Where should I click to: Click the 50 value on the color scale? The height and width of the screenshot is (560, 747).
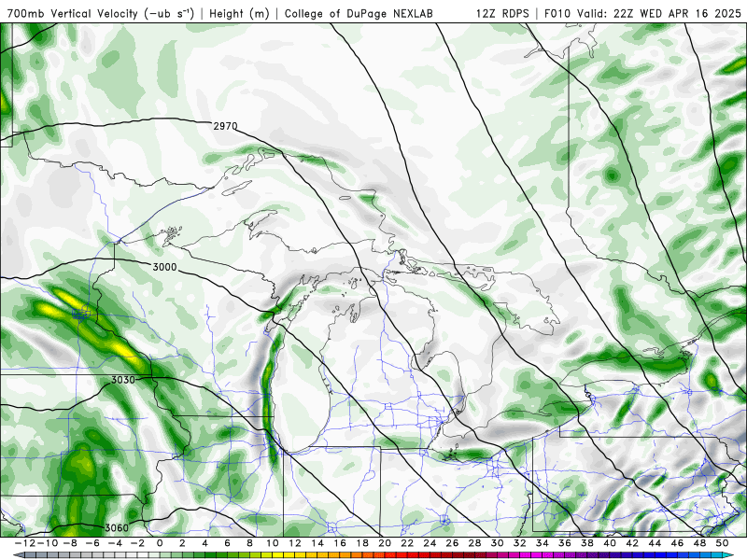(x=722, y=543)
